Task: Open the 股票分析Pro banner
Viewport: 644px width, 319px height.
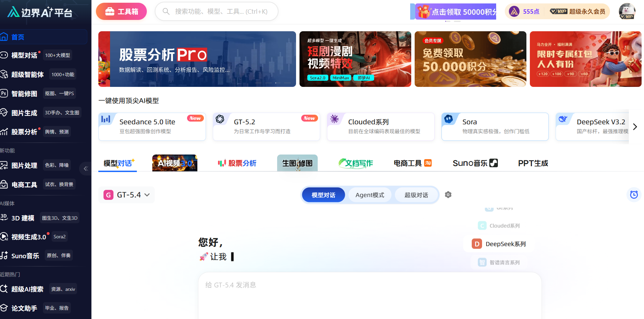Action: pyautogui.click(x=197, y=59)
